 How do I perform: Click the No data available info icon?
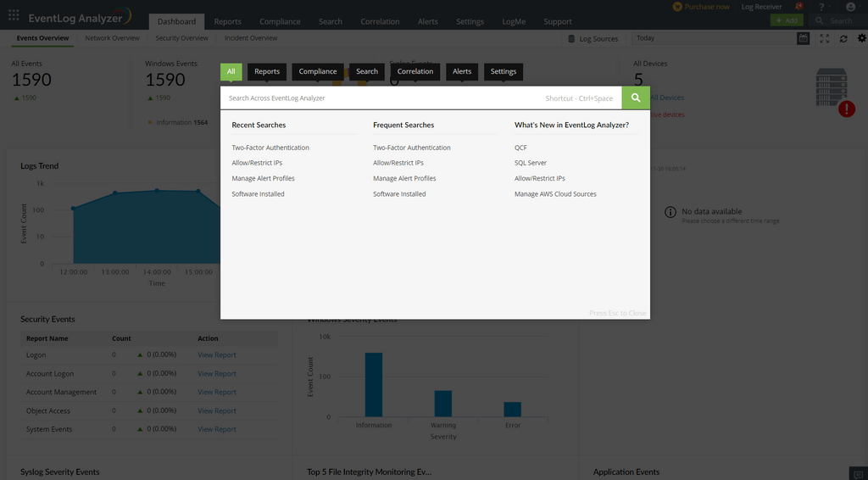(x=670, y=212)
